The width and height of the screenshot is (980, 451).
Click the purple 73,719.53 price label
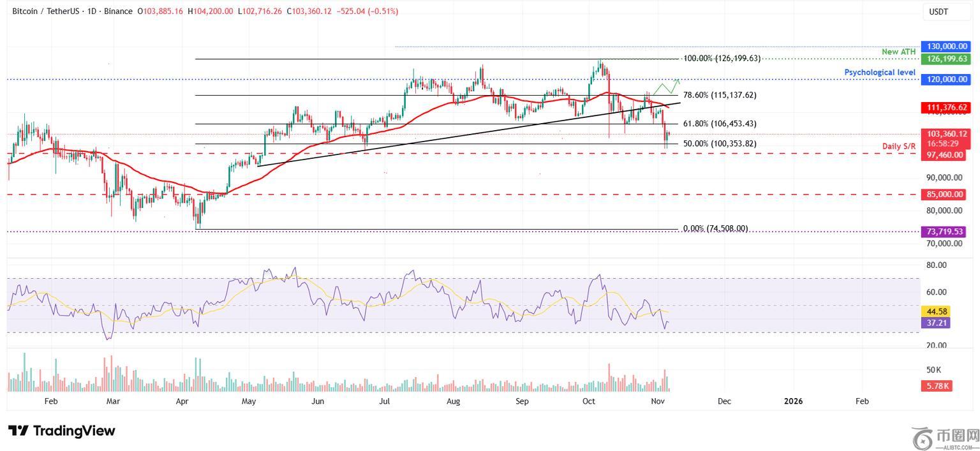point(944,231)
